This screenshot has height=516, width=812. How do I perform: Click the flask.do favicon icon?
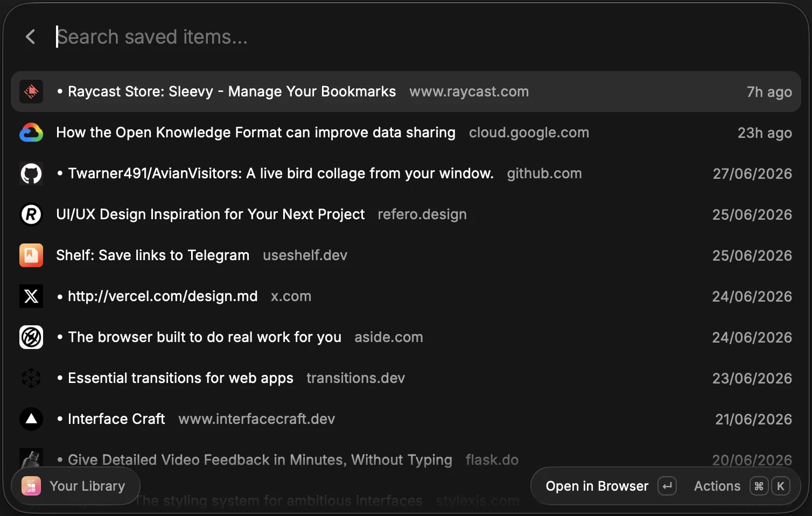click(x=31, y=459)
